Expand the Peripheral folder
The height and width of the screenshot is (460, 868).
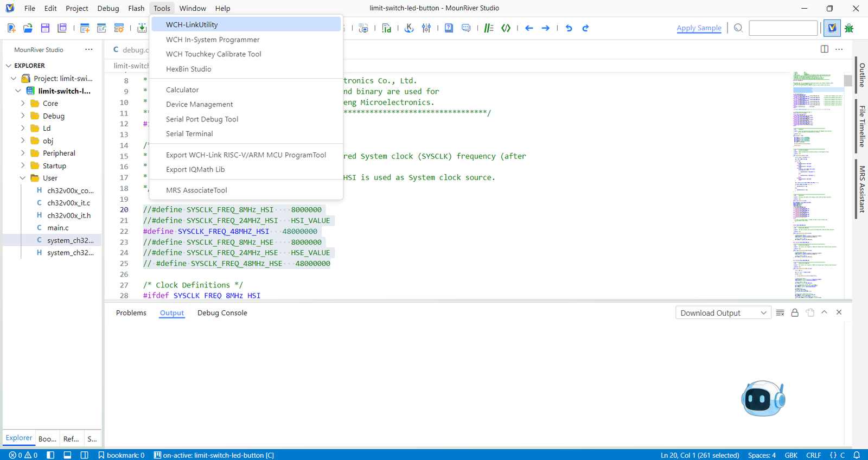click(x=23, y=153)
